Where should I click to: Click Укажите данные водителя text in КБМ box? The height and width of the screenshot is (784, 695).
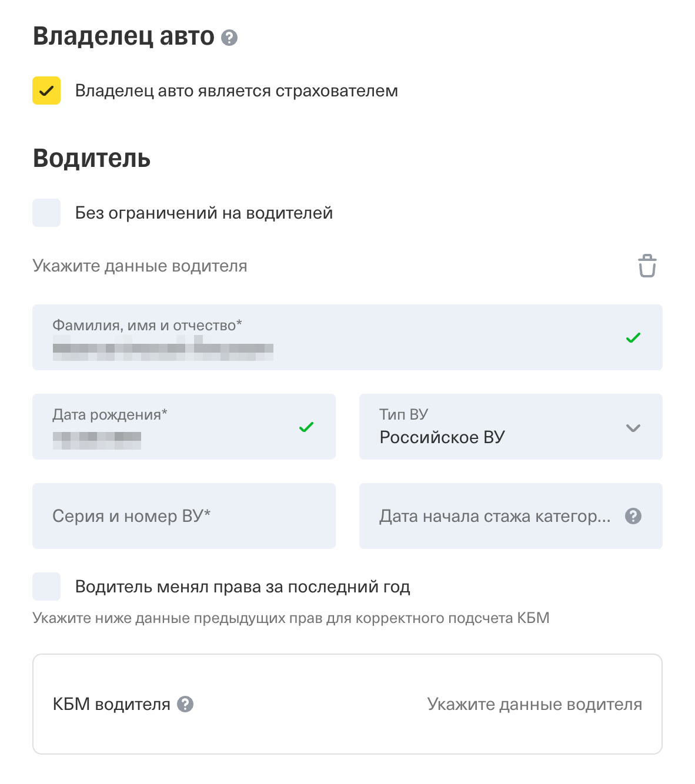click(534, 704)
